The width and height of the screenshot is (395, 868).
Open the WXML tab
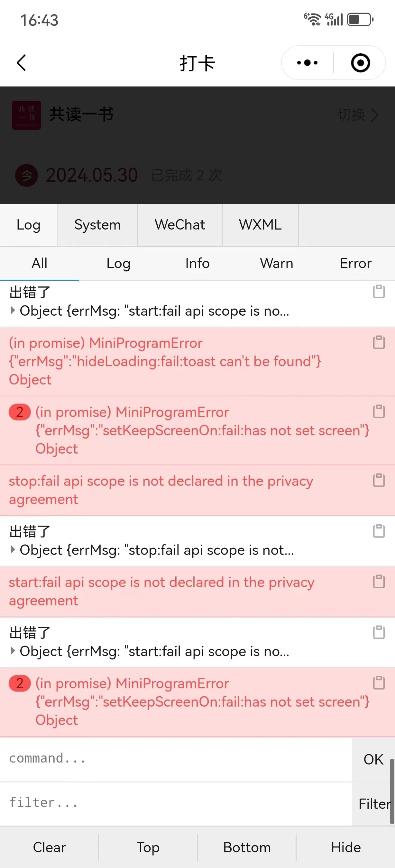260,225
